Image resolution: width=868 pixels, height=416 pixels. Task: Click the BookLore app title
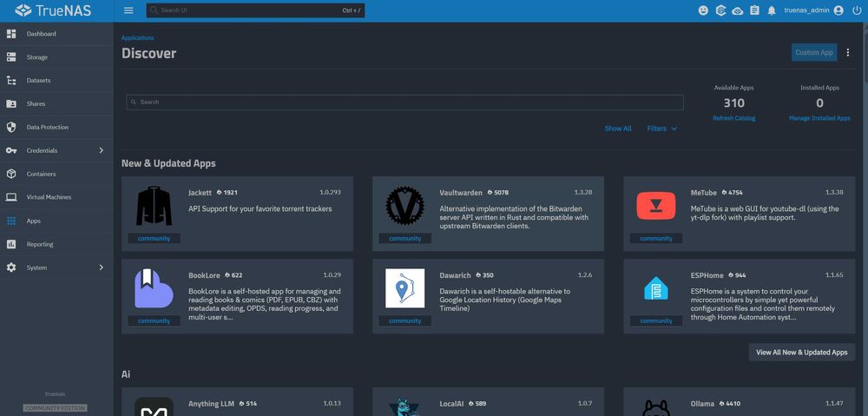point(204,274)
